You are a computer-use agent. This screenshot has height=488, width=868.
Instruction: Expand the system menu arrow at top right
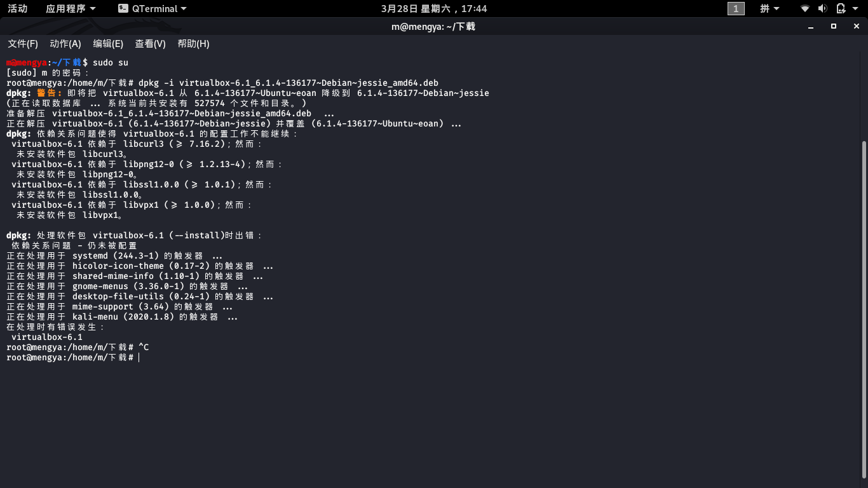(857, 9)
